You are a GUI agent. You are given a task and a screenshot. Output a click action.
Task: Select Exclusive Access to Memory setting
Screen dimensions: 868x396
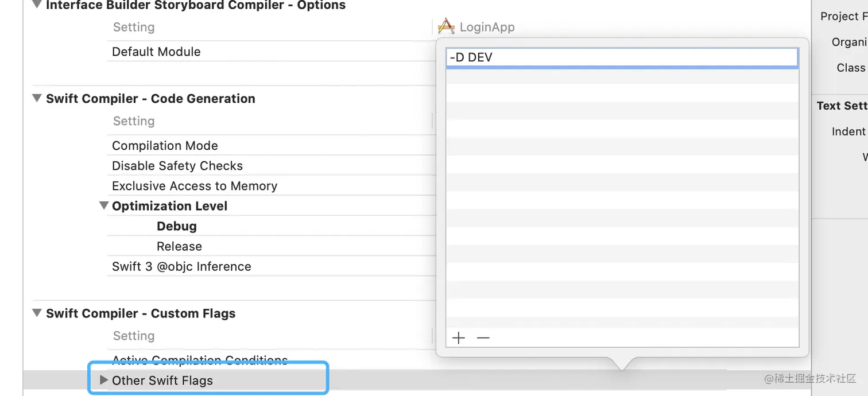tap(195, 186)
